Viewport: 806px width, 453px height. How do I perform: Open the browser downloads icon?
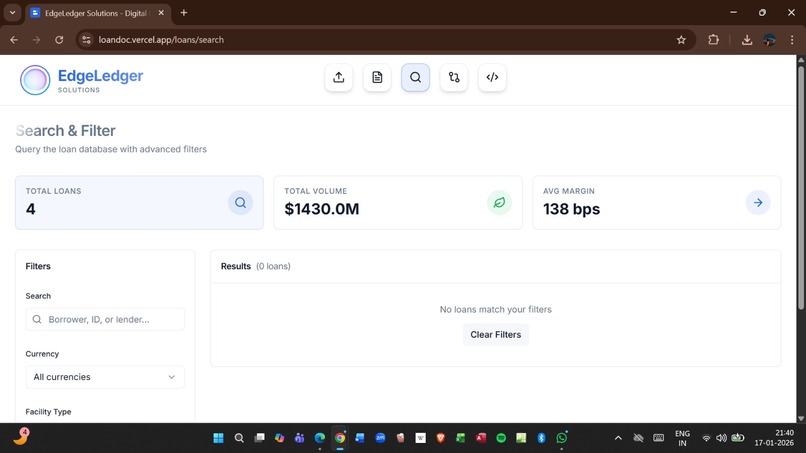click(747, 40)
